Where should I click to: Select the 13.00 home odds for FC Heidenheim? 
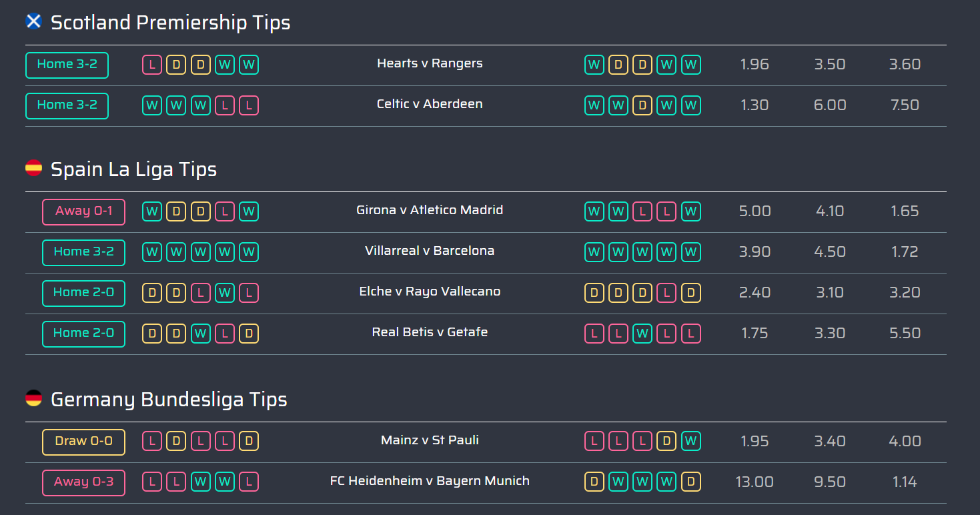[755, 482]
